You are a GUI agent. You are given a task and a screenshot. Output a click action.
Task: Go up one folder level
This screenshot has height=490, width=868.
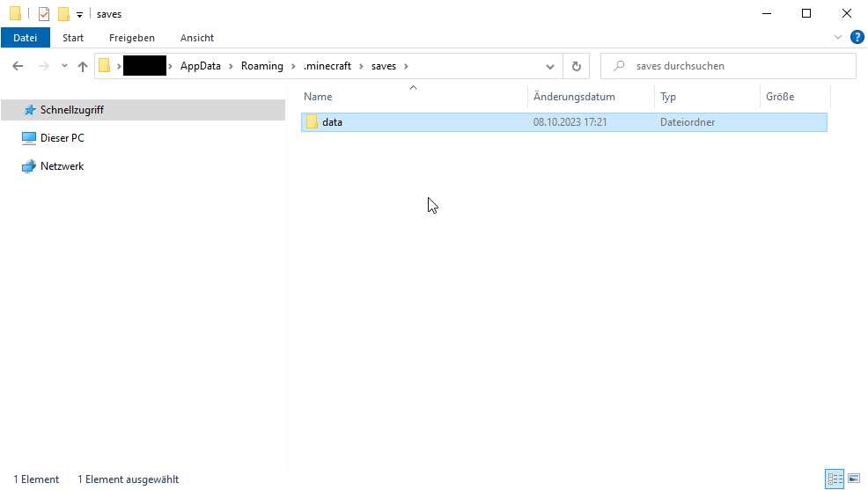point(83,66)
